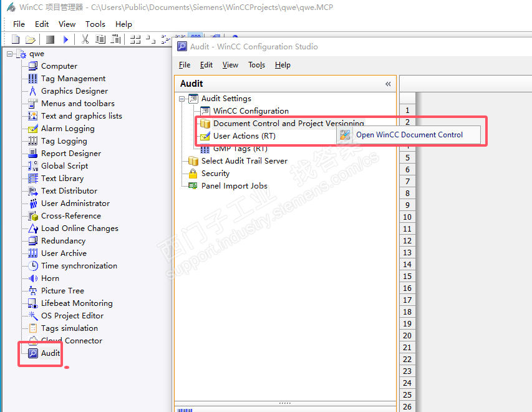532x412 pixels.
Task: Select User Actions (RT) node
Action: (244, 136)
